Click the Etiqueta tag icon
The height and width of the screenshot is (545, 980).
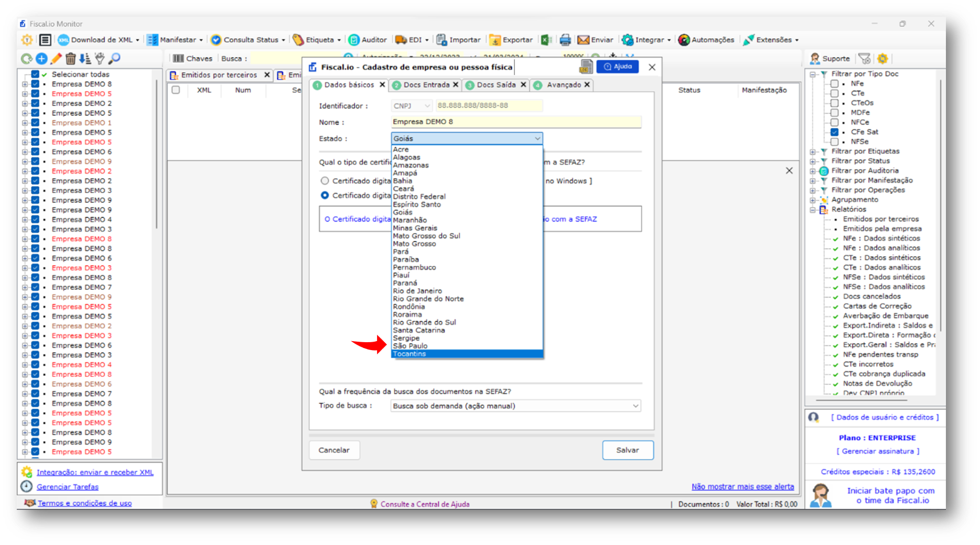point(298,40)
